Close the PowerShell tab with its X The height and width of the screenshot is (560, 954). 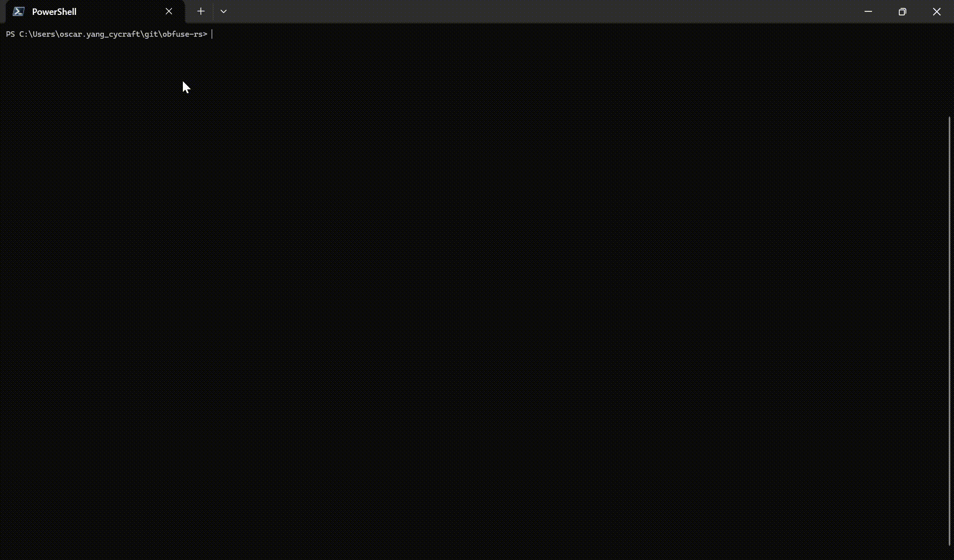(169, 11)
